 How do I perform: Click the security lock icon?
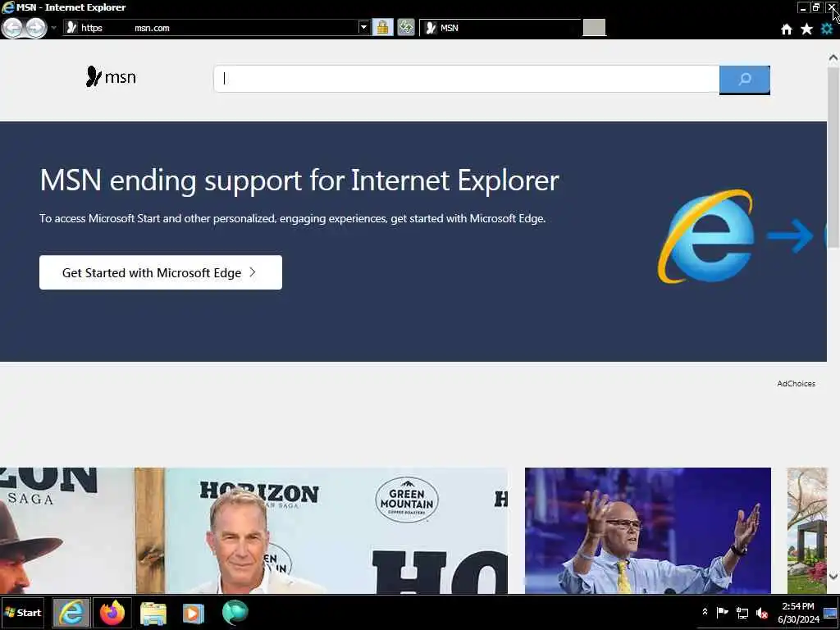click(x=382, y=27)
